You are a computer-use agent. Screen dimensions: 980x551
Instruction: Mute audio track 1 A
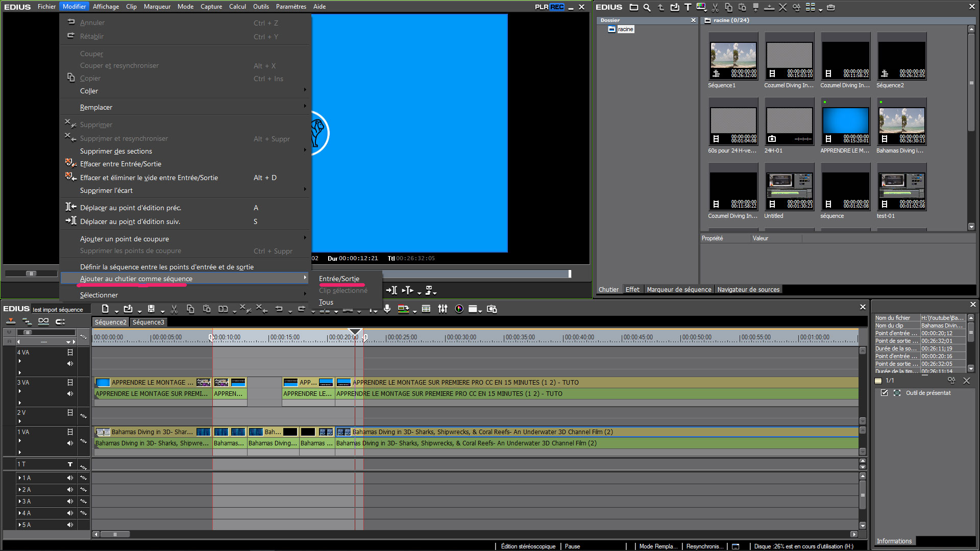pos(70,478)
